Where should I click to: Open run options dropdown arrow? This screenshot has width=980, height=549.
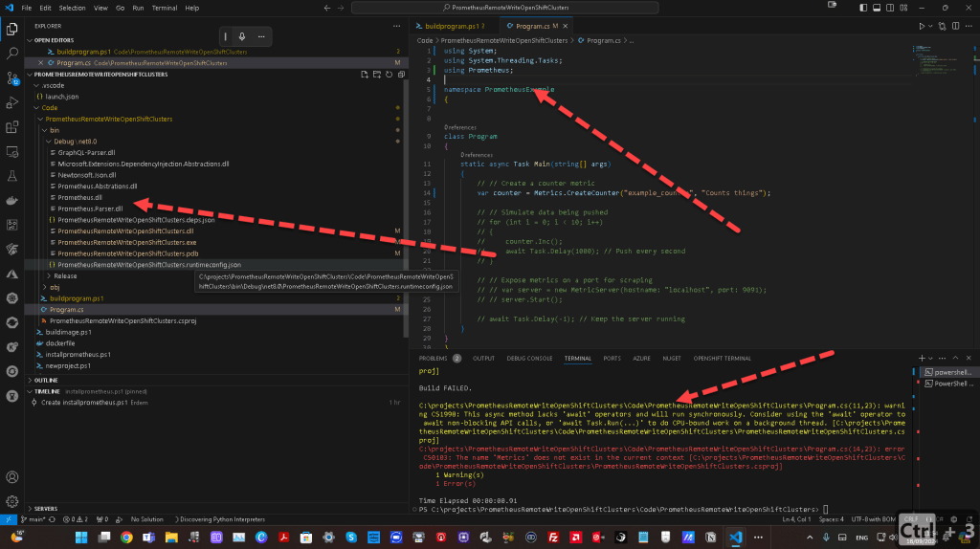[930, 26]
